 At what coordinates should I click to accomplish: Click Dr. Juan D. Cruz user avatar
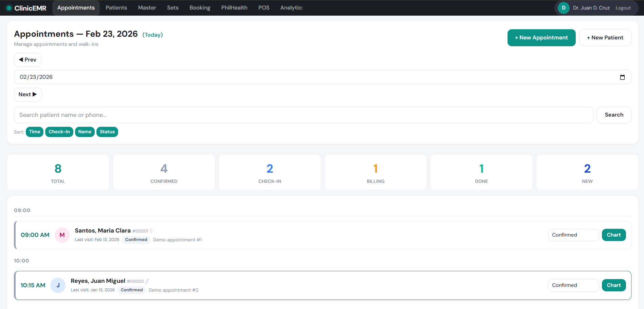tap(564, 8)
